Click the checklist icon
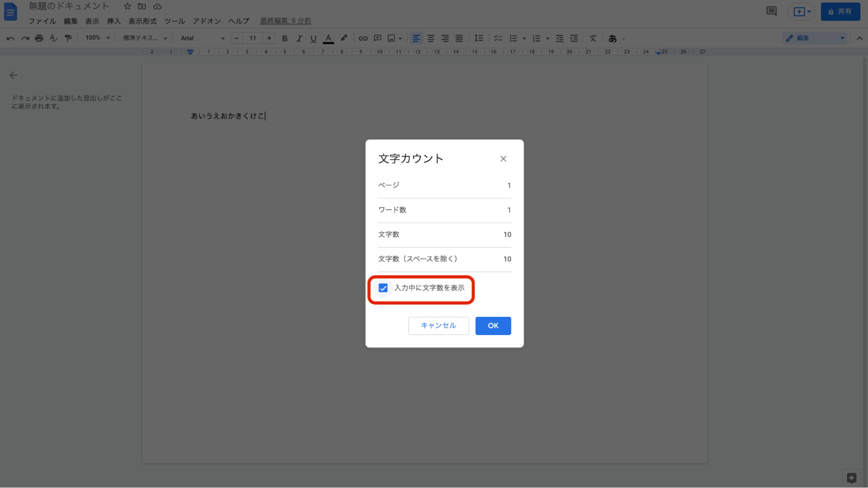Viewport: 868px width, 488px height. [498, 38]
